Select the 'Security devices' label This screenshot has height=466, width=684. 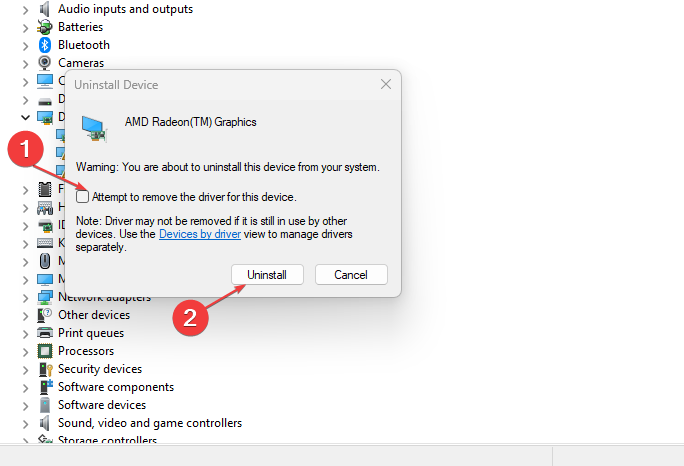100,369
